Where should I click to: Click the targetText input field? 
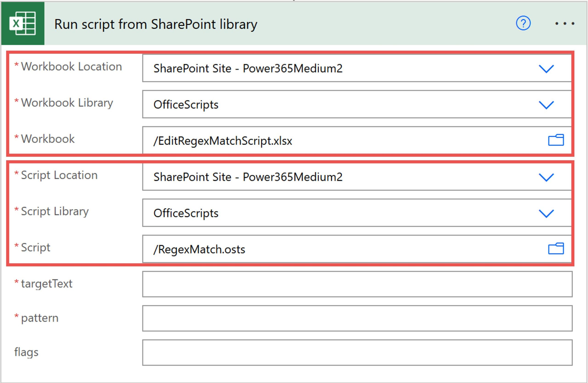pos(357,284)
